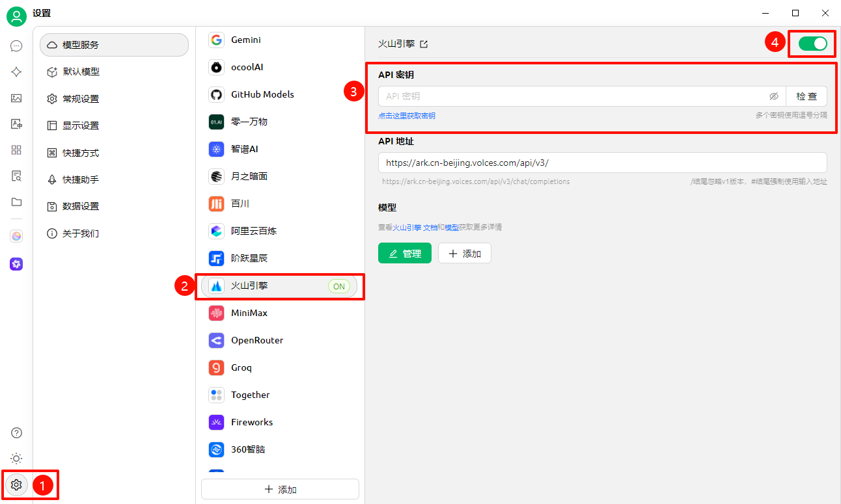Select the GitHub Models provider
Screen dimensions: 841x504
280,94
